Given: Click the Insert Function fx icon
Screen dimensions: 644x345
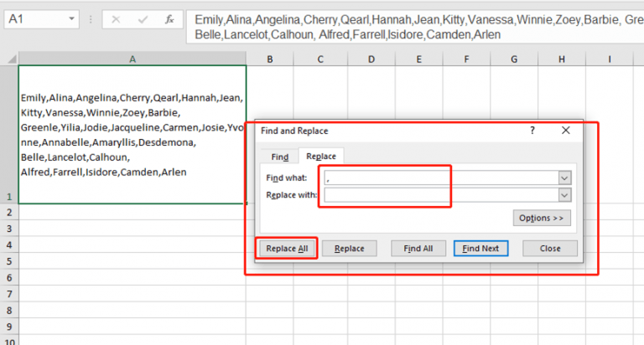Looking at the screenshot, I should coord(169,18).
